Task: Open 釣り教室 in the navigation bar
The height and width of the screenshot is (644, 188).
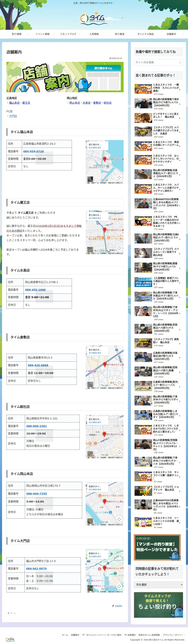Action: 120,34
